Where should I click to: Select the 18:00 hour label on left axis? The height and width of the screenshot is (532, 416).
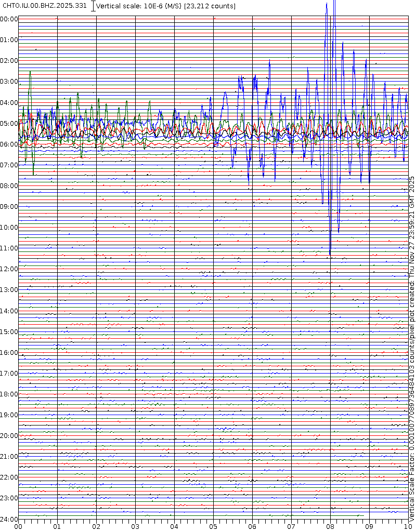(9, 394)
